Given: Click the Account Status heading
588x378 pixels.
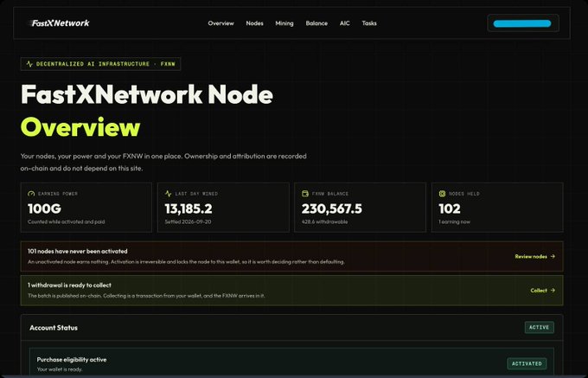Looking at the screenshot, I should (54, 328).
